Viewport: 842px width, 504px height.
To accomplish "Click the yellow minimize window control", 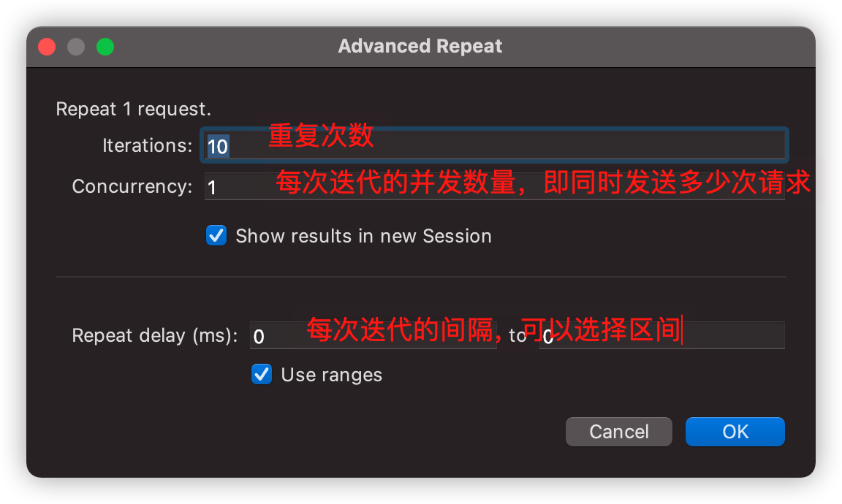I will 75,46.
